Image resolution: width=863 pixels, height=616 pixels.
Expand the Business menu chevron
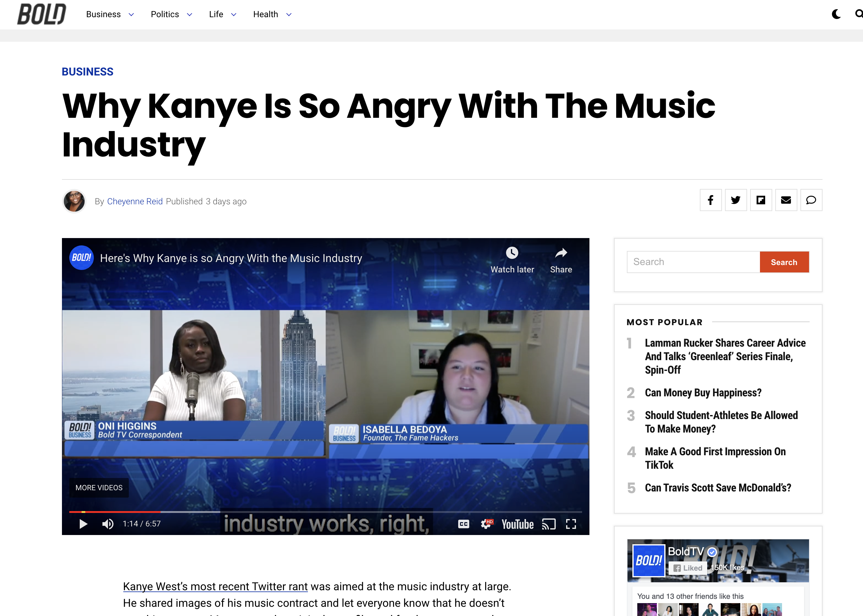(x=131, y=15)
